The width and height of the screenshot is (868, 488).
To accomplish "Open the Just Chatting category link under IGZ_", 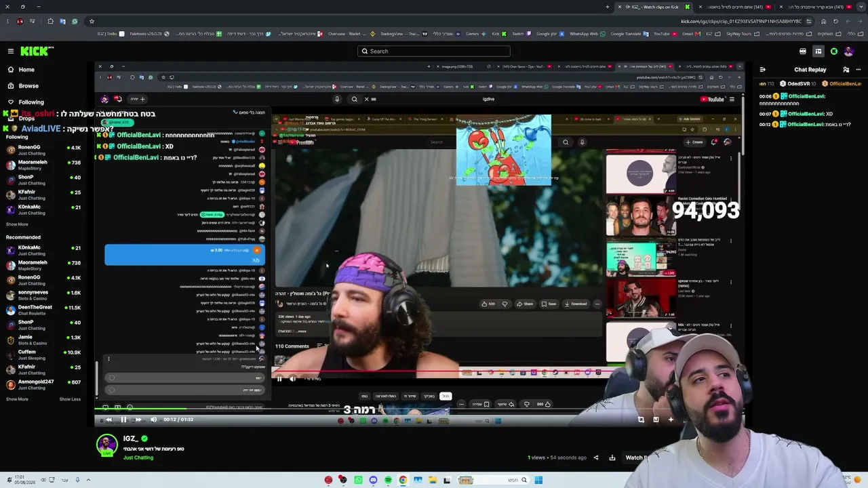I will tap(138, 457).
